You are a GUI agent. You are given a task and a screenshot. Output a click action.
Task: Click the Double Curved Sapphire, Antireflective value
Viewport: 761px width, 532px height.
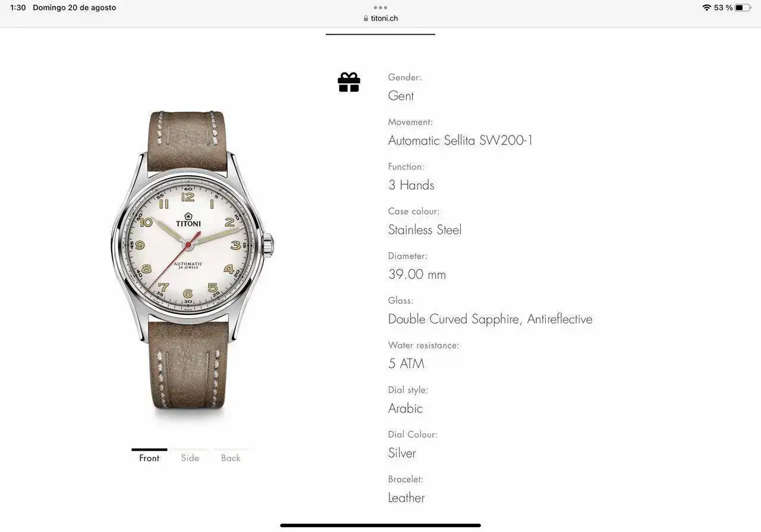click(490, 319)
